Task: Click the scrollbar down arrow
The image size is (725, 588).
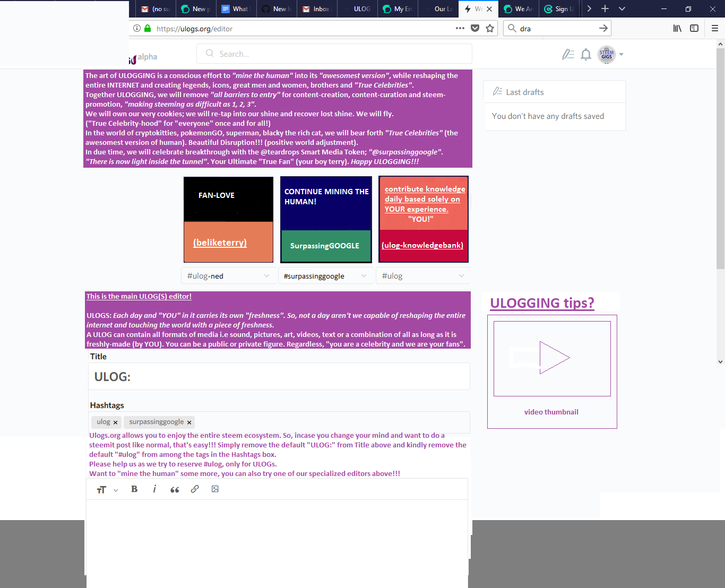Action: tap(720, 362)
